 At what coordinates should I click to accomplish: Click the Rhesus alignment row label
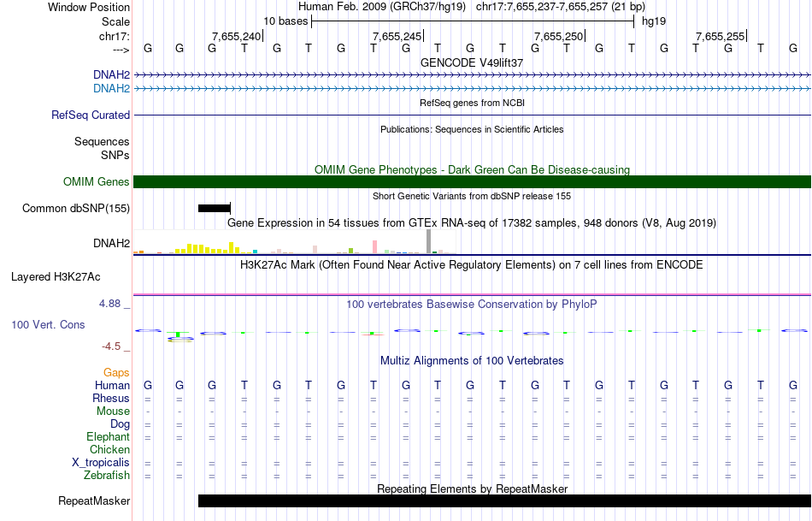click(x=111, y=399)
